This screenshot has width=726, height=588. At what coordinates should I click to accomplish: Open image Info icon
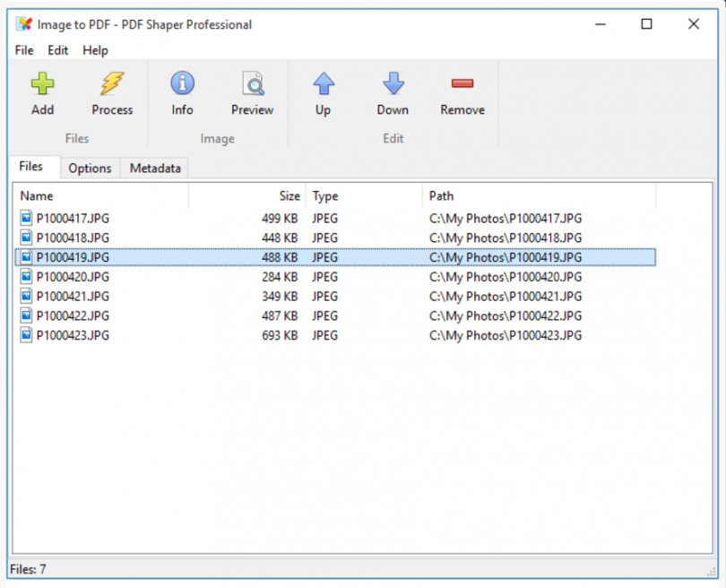(x=183, y=83)
